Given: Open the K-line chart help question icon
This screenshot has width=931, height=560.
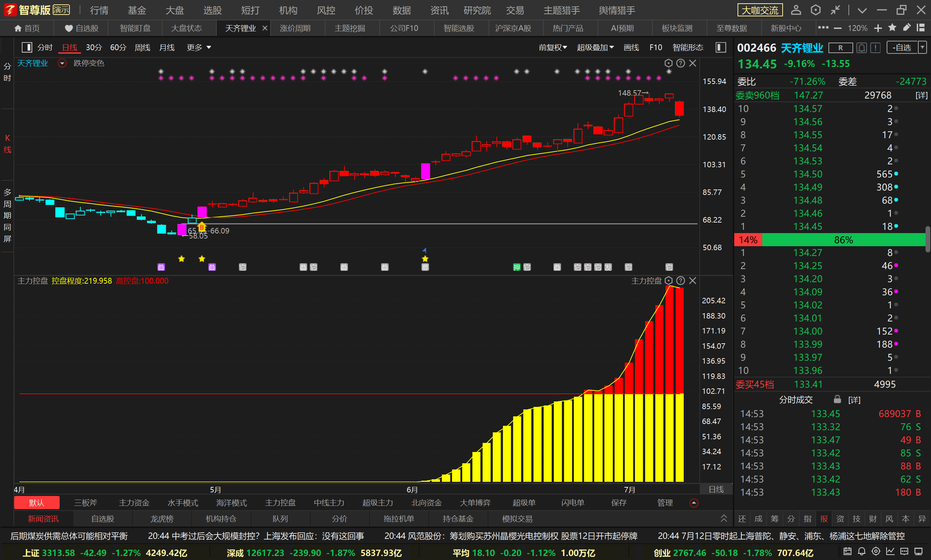Looking at the screenshot, I should [680, 63].
